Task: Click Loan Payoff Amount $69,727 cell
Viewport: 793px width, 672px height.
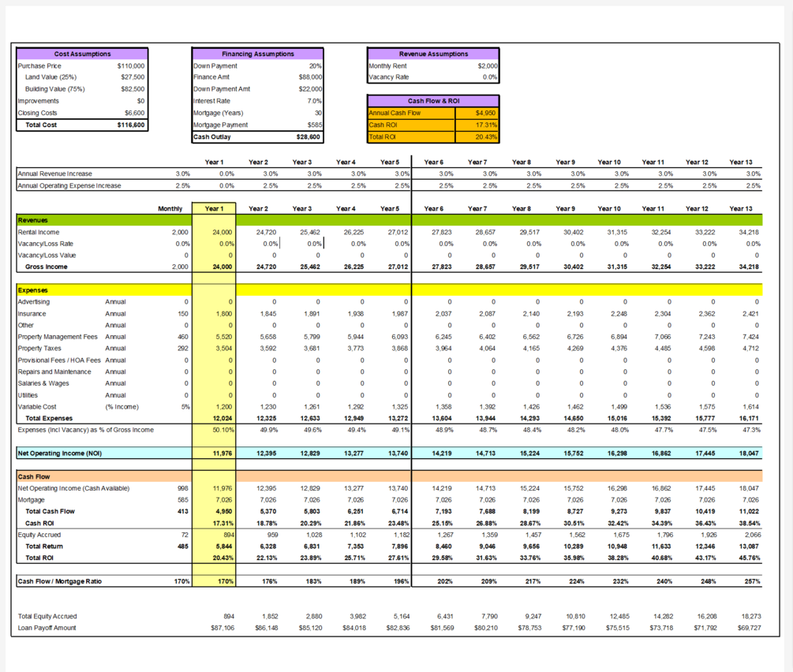Action: pyautogui.click(x=749, y=628)
